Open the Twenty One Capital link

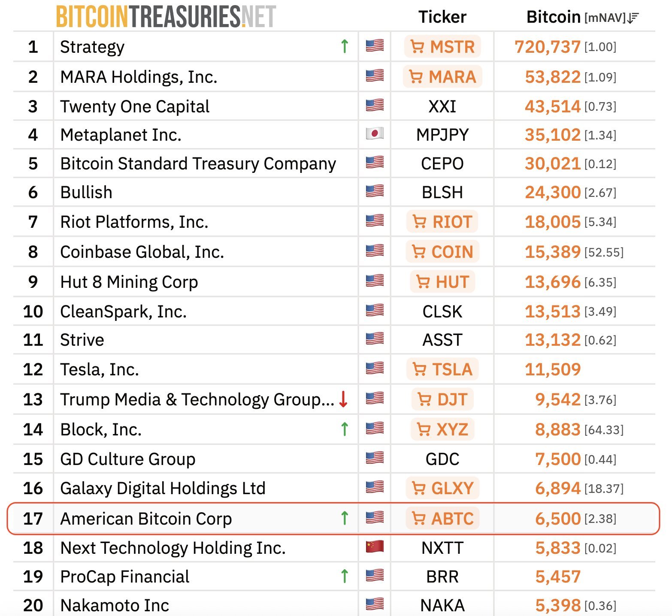point(135,106)
